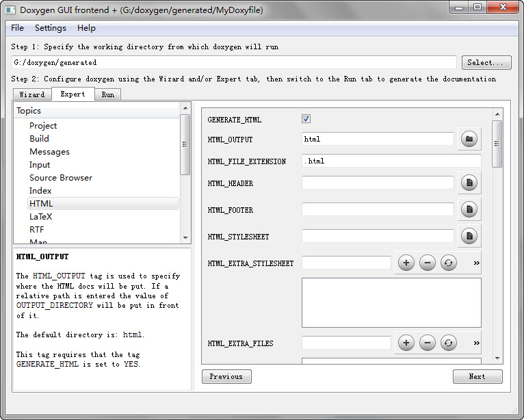Screen dimensions: 524x420
Task: Click settings panel scroll up arrow
Action: click(497, 114)
